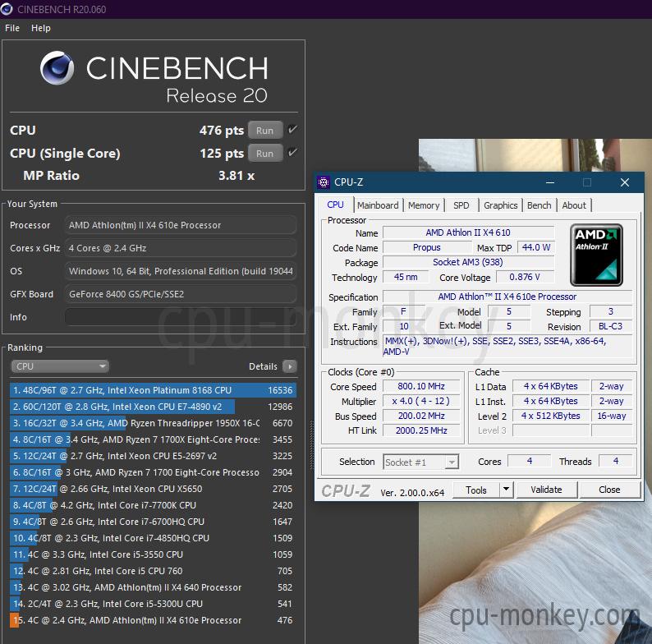The image size is (652, 644).
Task: Click the Validate button
Action: 546,490
